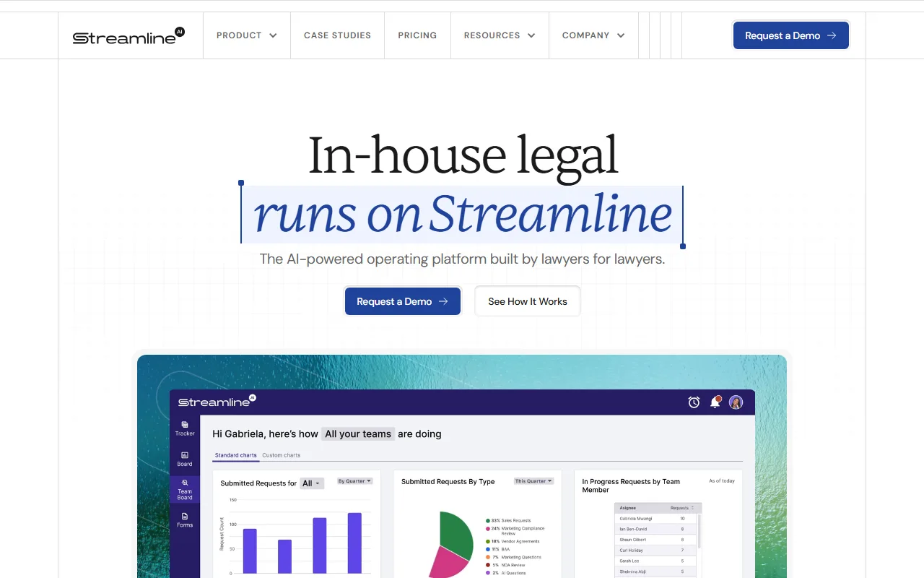Click the tallest bar in the Submitted Requests chart
The image size is (924, 578).
click(x=354, y=543)
